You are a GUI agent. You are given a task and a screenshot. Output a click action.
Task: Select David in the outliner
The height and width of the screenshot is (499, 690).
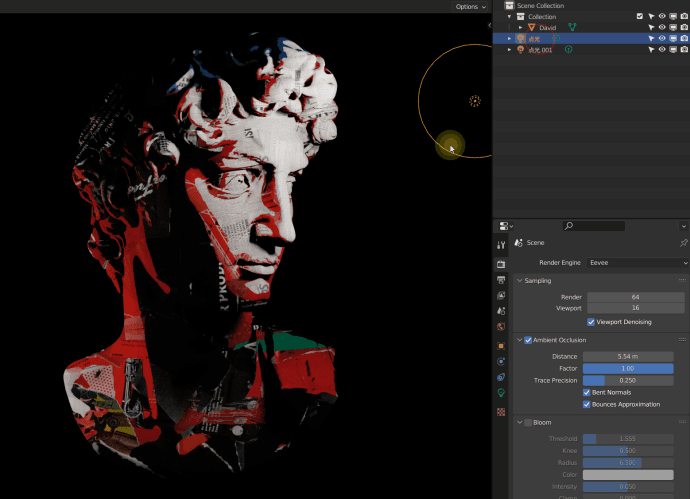click(x=547, y=28)
